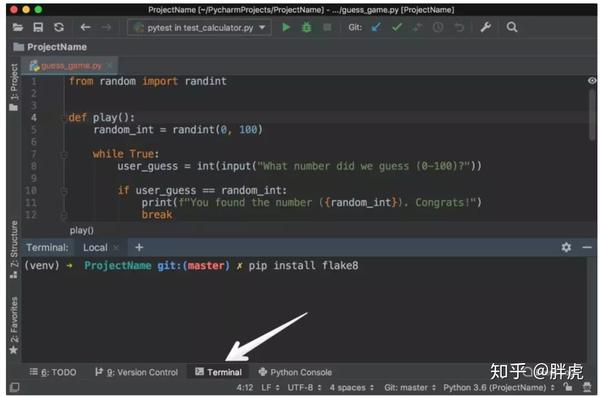Open the 9: Version Control tool window
Image resolution: width=600 pixels, height=397 pixels.
pos(137,372)
